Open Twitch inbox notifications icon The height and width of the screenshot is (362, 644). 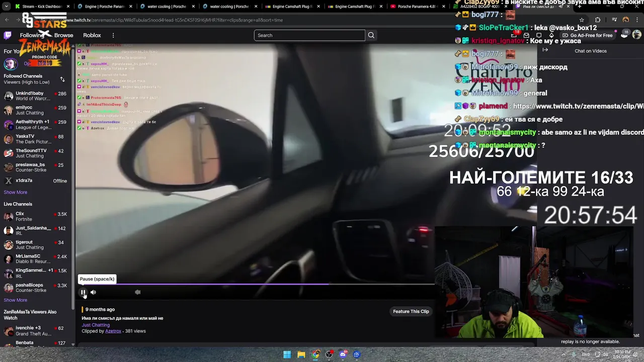[526, 35]
